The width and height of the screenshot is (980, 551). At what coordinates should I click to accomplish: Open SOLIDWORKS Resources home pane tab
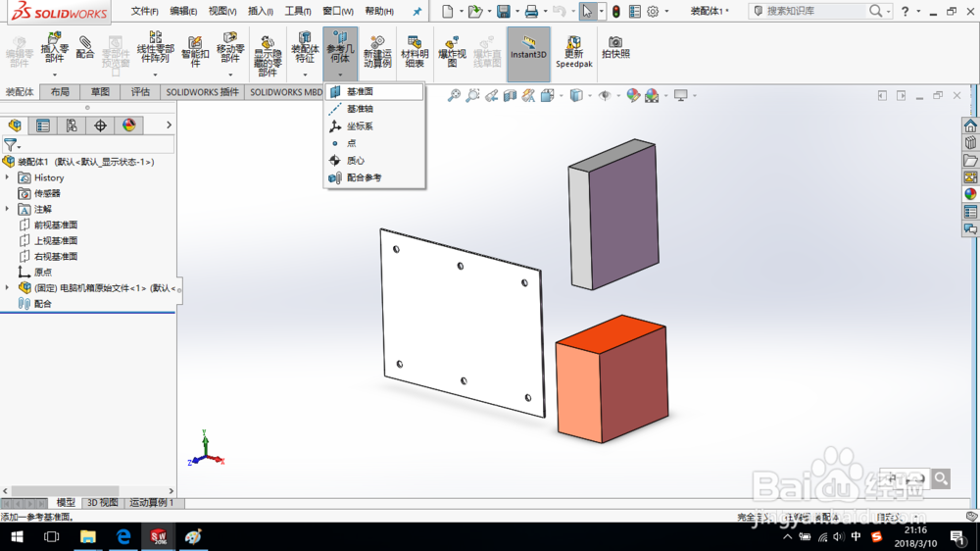click(970, 125)
